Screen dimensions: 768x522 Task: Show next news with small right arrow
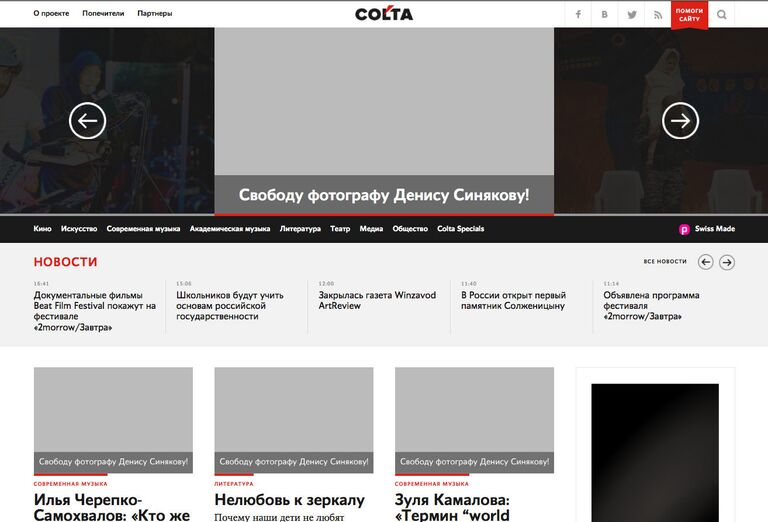727,262
